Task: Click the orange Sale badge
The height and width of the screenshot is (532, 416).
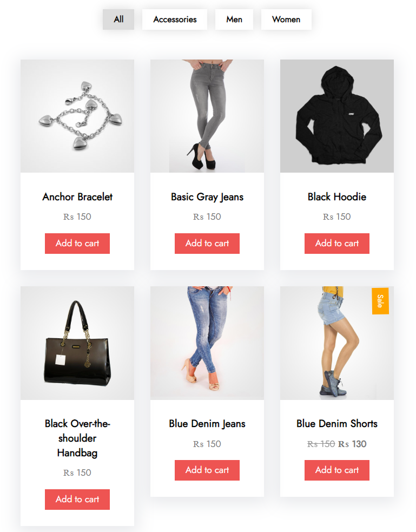Action: tap(380, 301)
